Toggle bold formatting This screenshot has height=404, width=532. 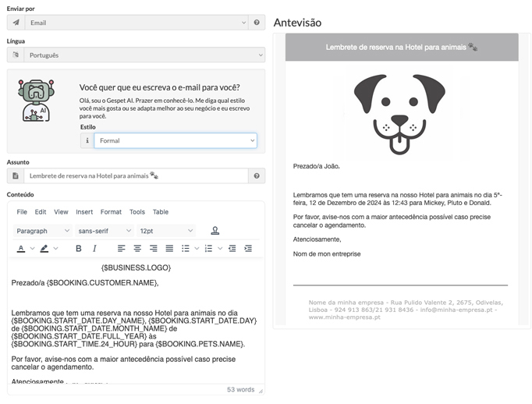(x=78, y=248)
